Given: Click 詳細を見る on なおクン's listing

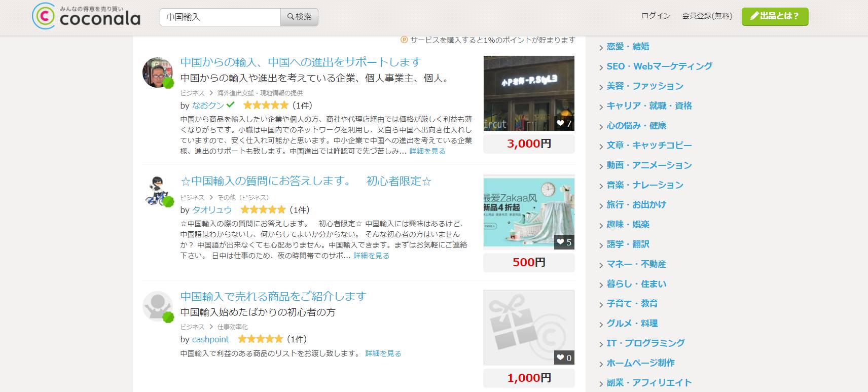Looking at the screenshot, I should pos(427,151).
